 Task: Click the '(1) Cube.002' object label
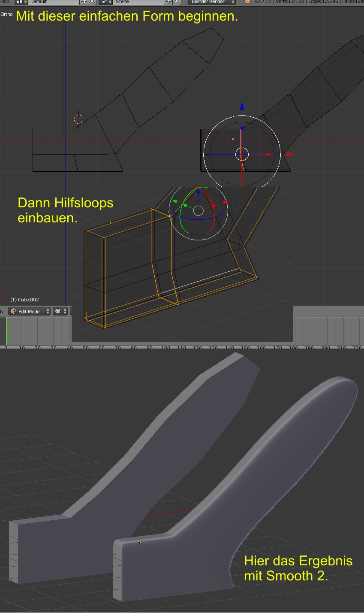click(24, 300)
